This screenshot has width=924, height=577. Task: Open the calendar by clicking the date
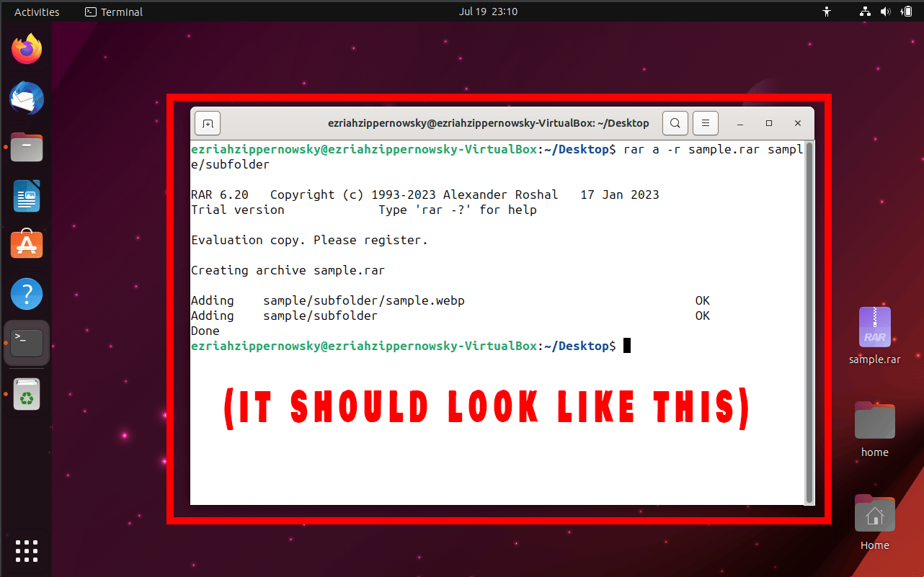pos(489,12)
